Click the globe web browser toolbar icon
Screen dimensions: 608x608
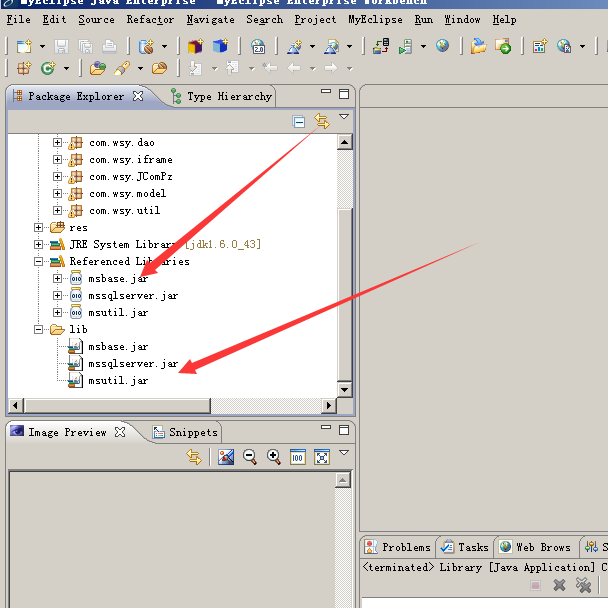pos(442,46)
